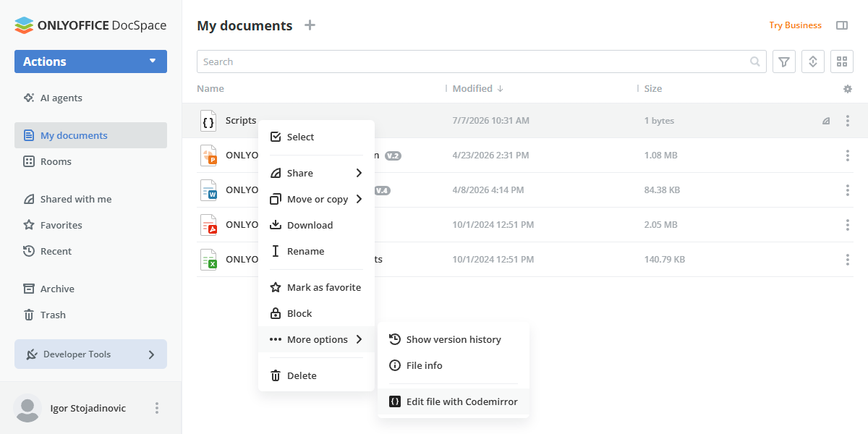The width and height of the screenshot is (868, 434).
Task: Choose Rename from the context menu
Action: pos(316,251)
